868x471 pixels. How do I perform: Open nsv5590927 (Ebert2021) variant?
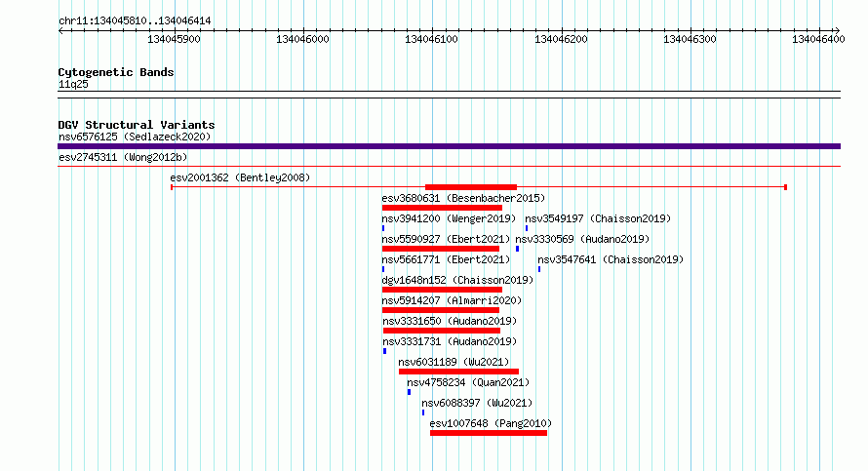coord(446,239)
